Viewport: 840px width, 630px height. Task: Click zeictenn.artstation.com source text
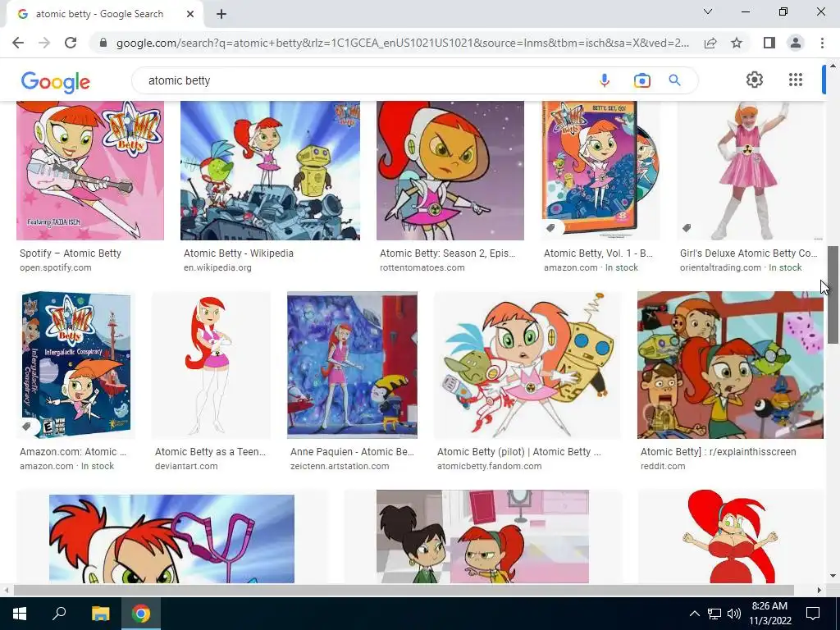tap(340, 466)
